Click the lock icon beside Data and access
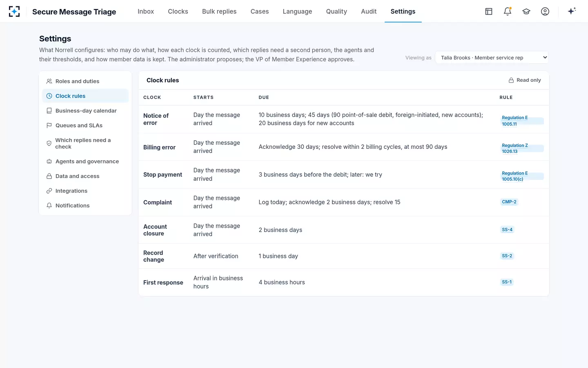The image size is (588, 368). point(49,176)
